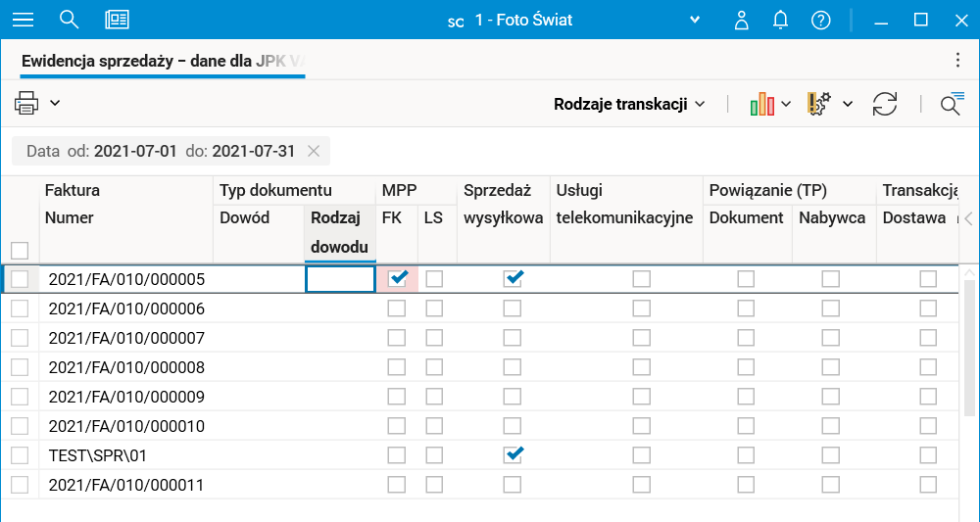Screen dimensions: 980x522
Task: Open the notifications bell
Action: pyautogui.click(x=781, y=20)
